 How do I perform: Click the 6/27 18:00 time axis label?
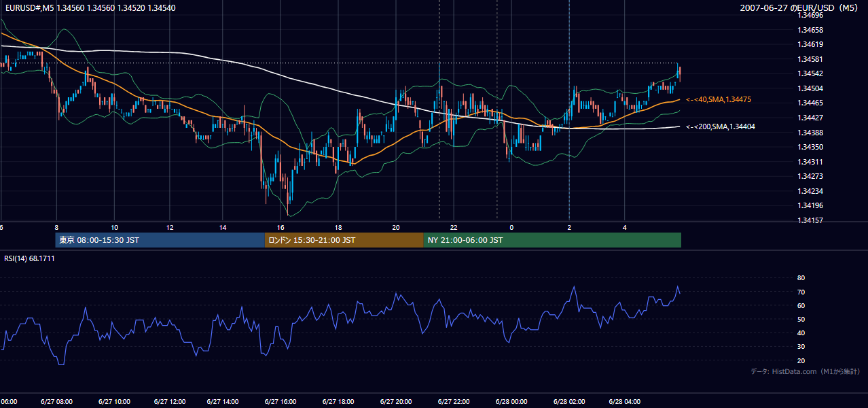(x=338, y=401)
